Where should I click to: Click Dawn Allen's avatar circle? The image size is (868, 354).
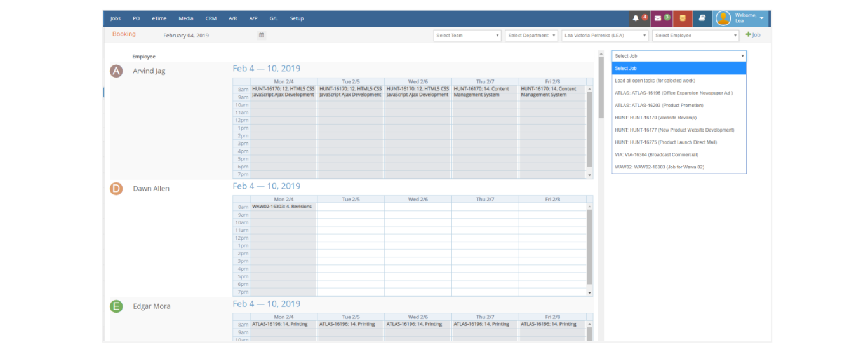click(x=116, y=189)
